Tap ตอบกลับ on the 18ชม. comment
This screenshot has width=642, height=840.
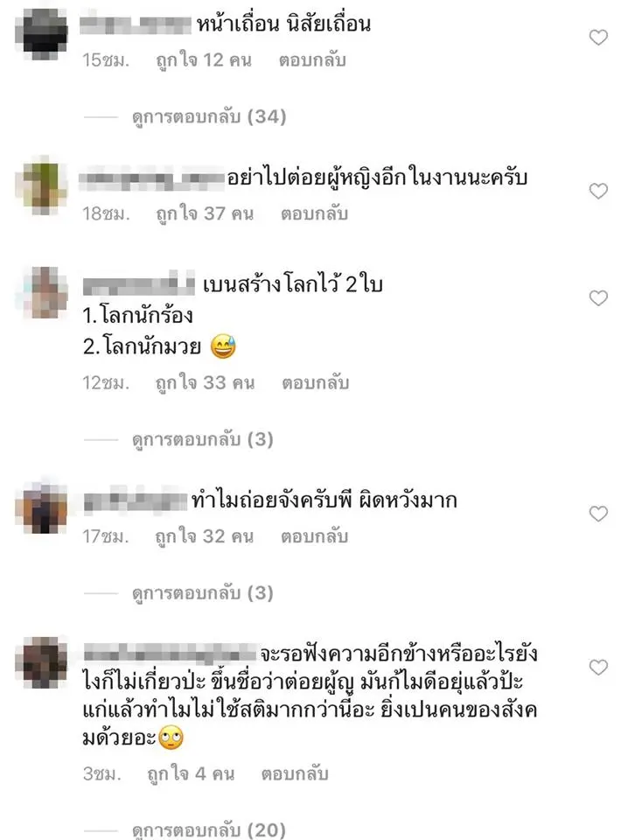[x=314, y=213]
